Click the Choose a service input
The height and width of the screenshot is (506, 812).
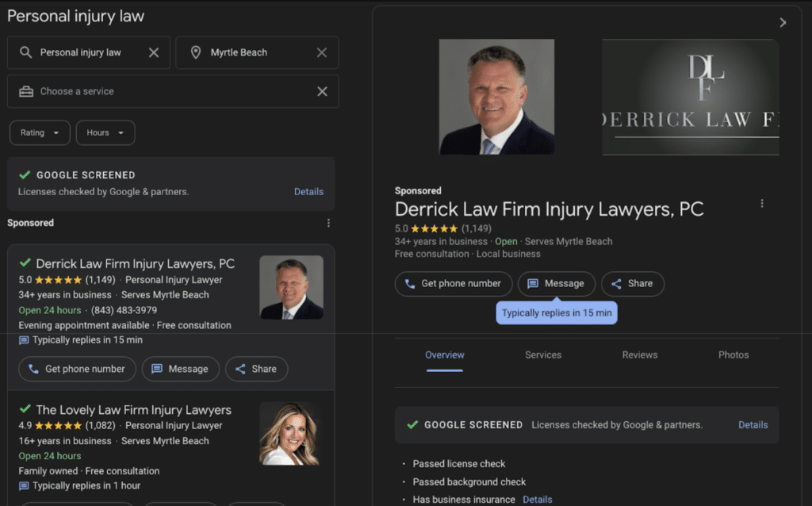tap(173, 91)
